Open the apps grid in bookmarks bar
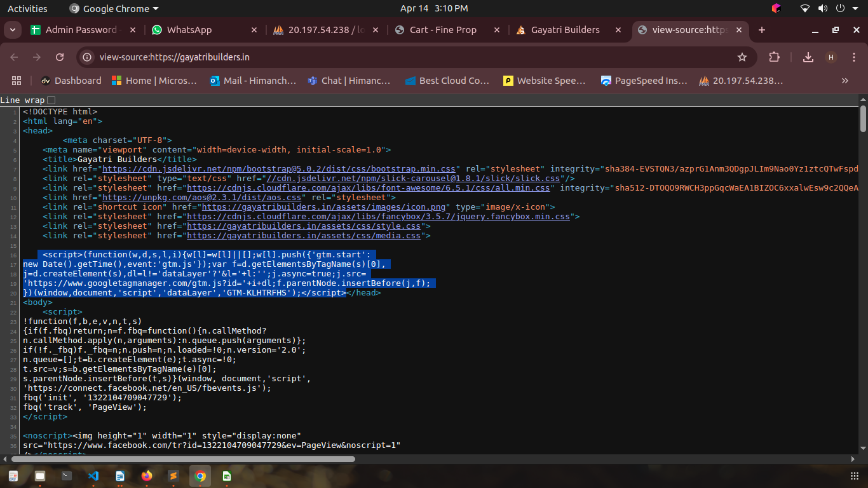The width and height of the screenshot is (868, 488). pyautogui.click(x=17, y=81)
